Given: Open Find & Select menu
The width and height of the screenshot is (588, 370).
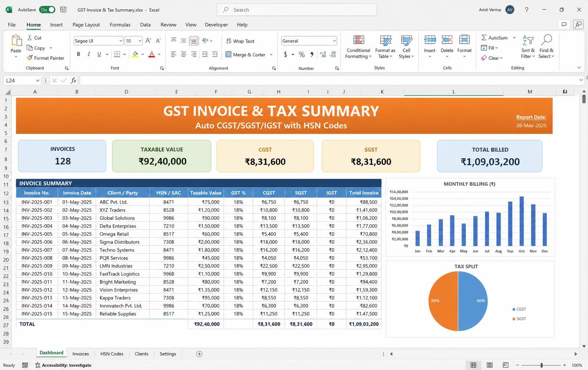Looking at the screenshot, I should point(546,47).
